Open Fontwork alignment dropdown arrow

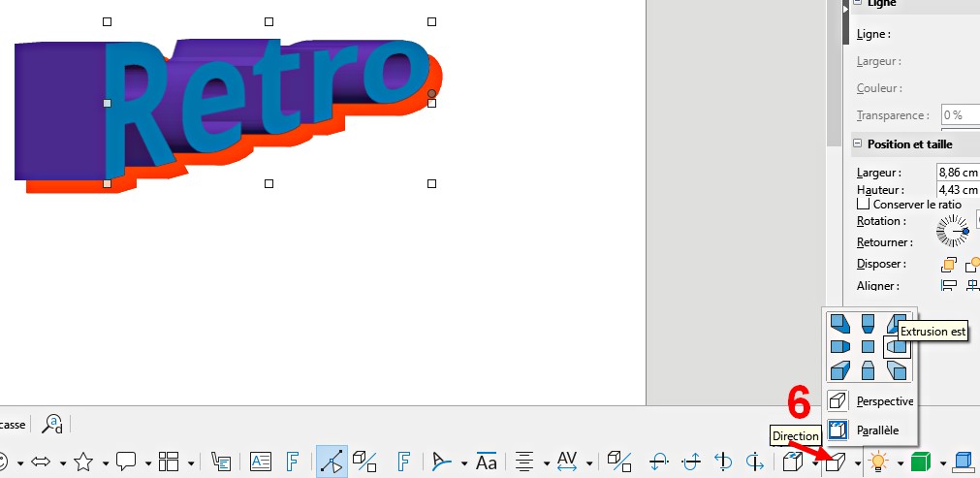coord(547,463)
